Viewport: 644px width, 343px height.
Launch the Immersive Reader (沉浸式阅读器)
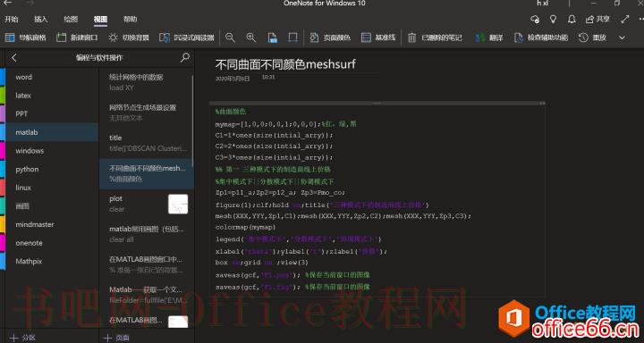pos(187,38)
